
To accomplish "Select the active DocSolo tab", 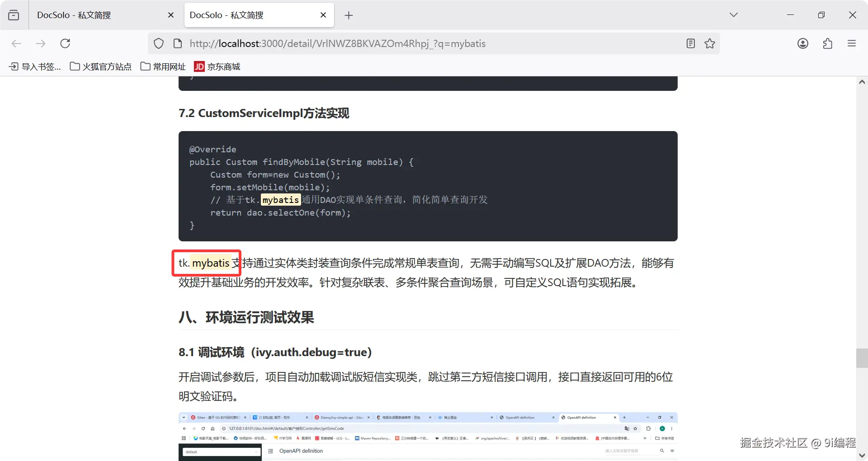I will tap(259, 15).
